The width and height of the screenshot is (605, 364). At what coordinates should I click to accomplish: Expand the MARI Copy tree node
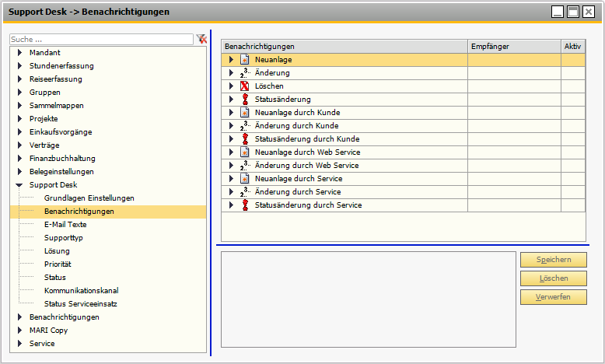(19, 330)
